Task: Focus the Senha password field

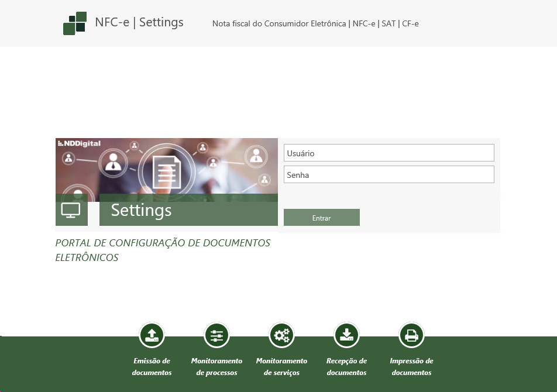Action: (388, 175)
